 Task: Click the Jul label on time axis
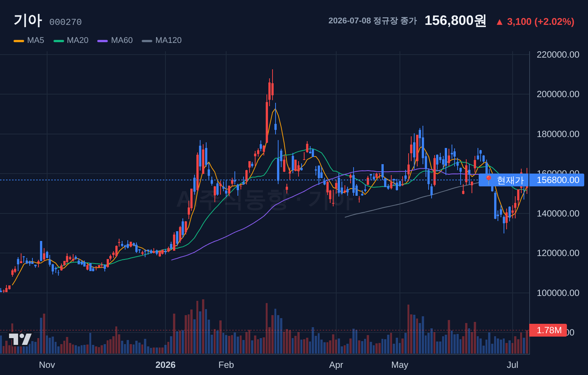(x=512, y=365)
